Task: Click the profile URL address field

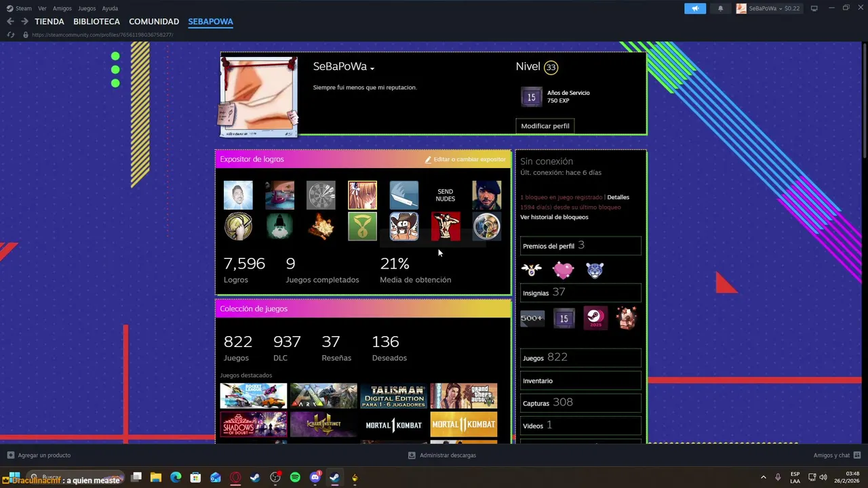Action: tap(102, 35)
